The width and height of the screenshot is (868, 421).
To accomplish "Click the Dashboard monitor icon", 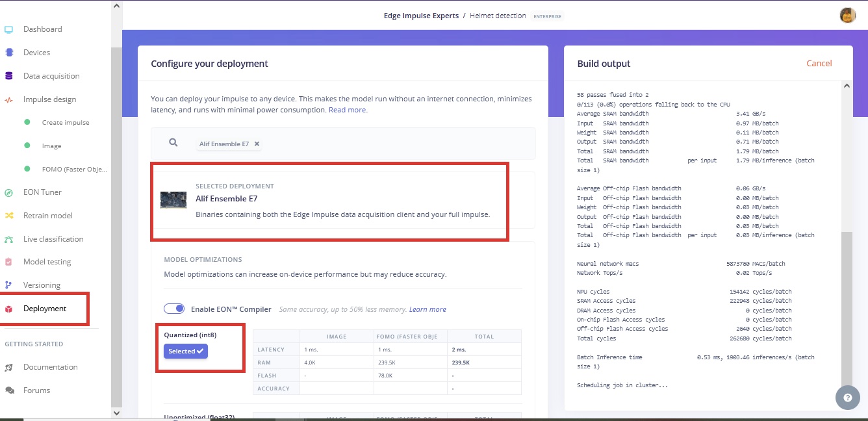I will 8,29.
